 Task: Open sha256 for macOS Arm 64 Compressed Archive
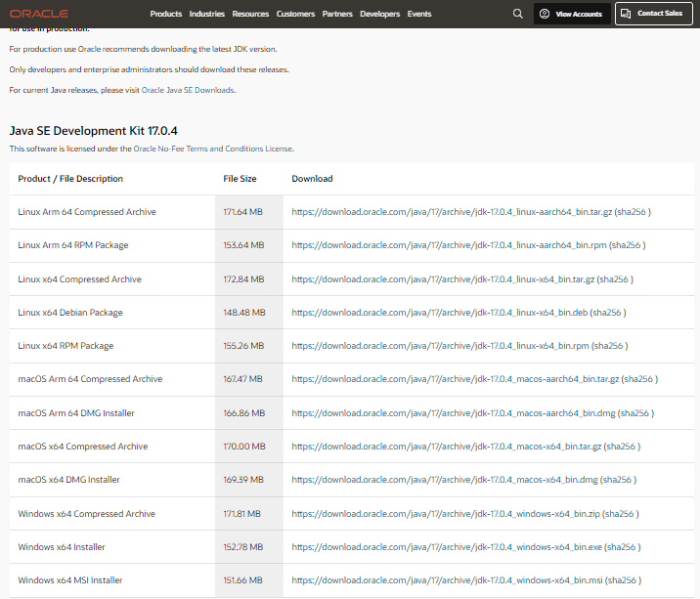(638, 379)
